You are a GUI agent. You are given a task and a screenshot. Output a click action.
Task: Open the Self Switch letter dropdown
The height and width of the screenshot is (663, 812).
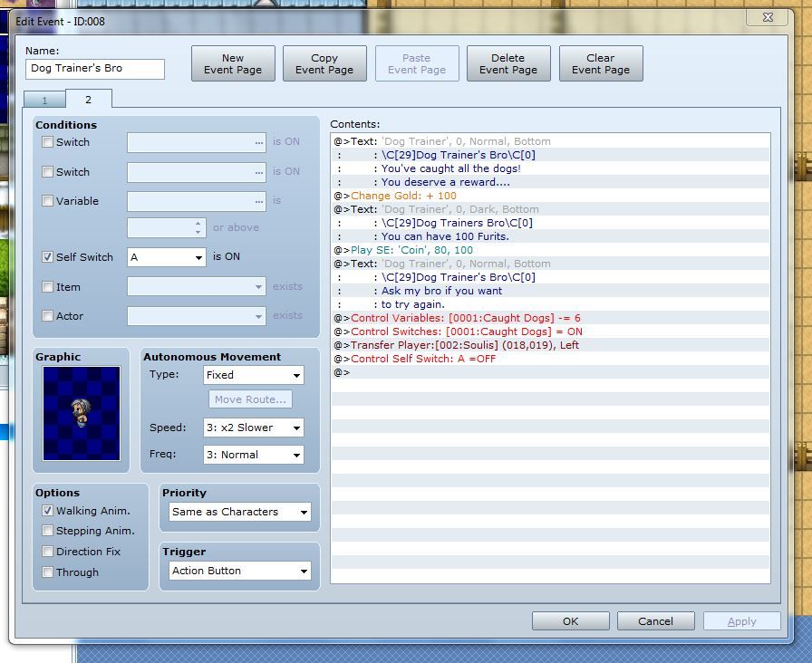point(168,257)
